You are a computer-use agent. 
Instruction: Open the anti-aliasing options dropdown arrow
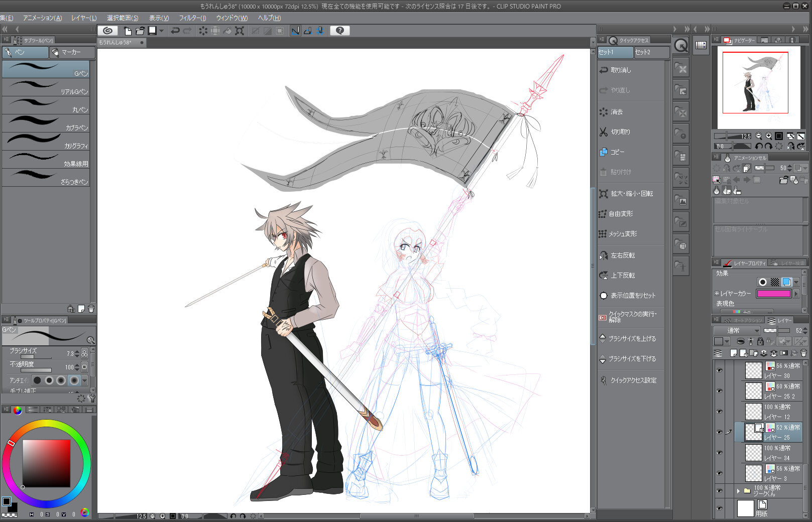point(85,380)
